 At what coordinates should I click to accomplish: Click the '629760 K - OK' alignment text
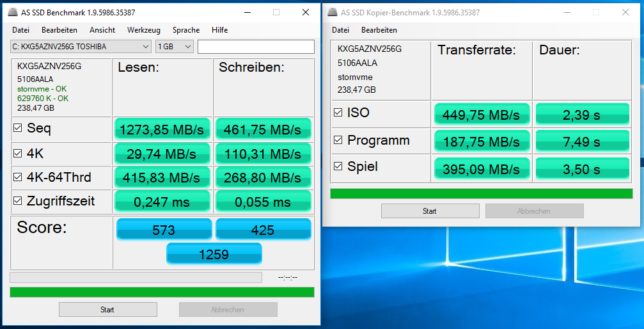[43, 99]
